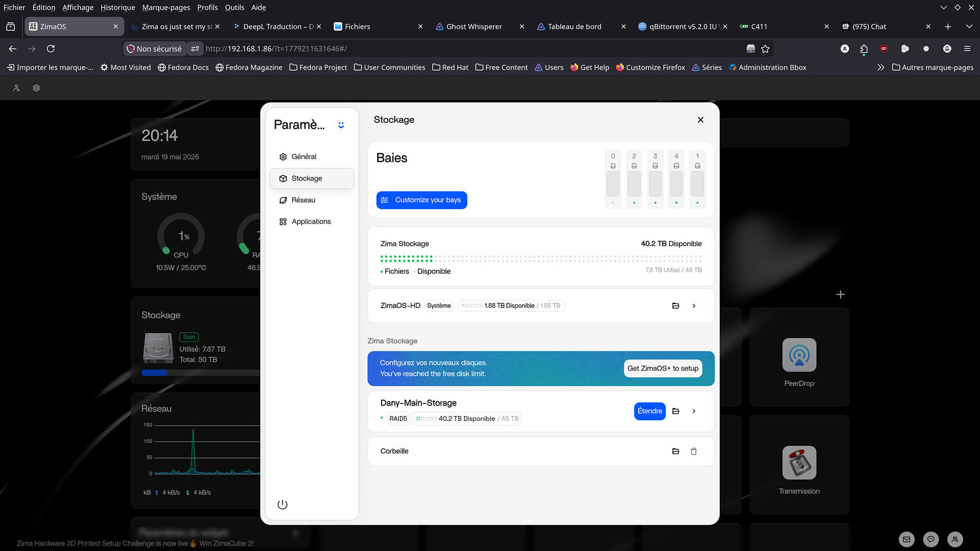This screenshot has height=551, width=980.
Task: Expand Dany-Main-Storage details chevron
Action: pos(694,412)
